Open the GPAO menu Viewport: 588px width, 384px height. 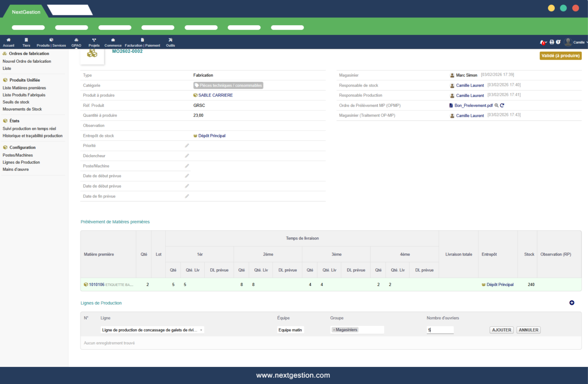(x=76, y=42)
